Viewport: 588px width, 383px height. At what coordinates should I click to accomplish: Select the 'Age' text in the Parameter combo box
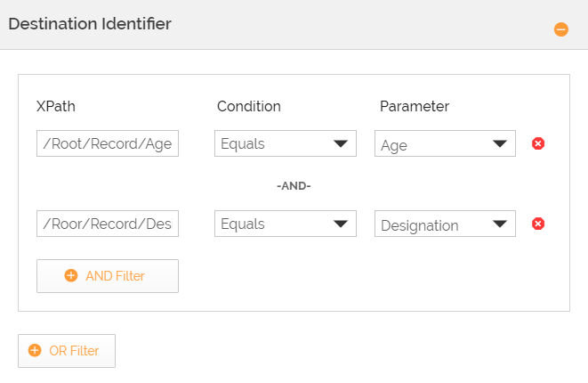[x=394, y=145]
